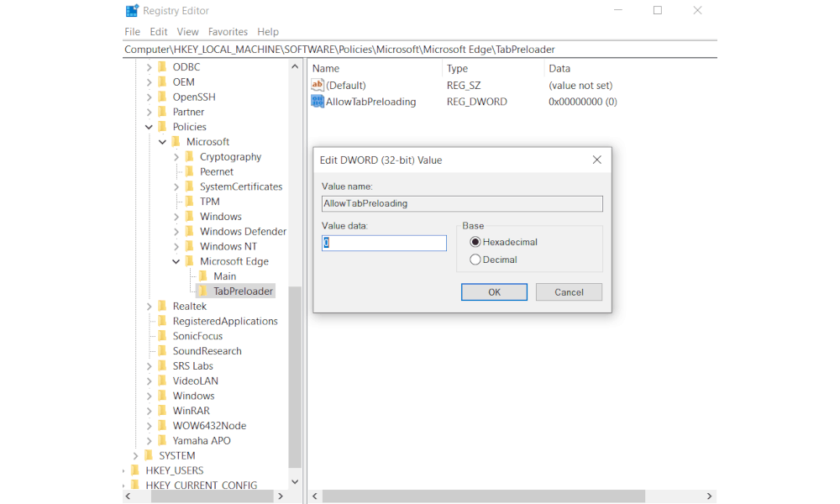840x504 pixels.
Task: Close the Edit DWORD dialog with X
Action: point(596,160)
